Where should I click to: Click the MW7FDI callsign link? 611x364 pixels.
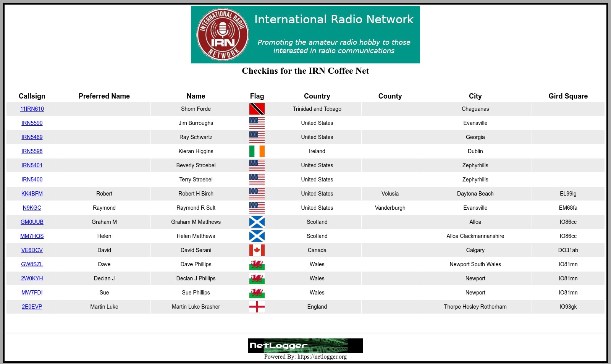32,293
